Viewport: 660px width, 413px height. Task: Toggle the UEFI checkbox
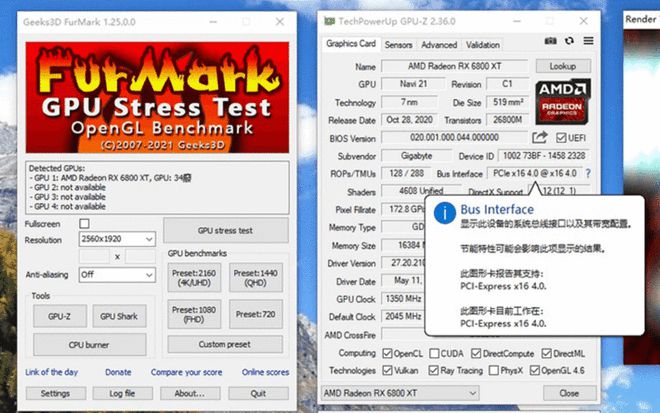pos(561,138)
